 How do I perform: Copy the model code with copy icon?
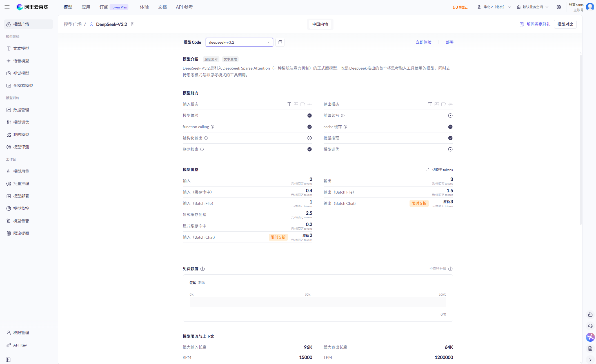point(280,42)
